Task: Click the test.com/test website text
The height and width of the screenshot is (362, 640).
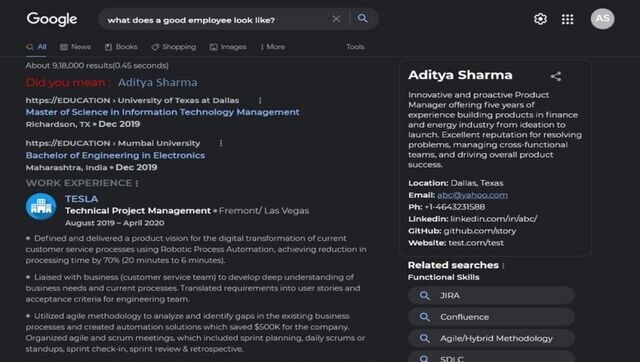Action: [476, 243]
